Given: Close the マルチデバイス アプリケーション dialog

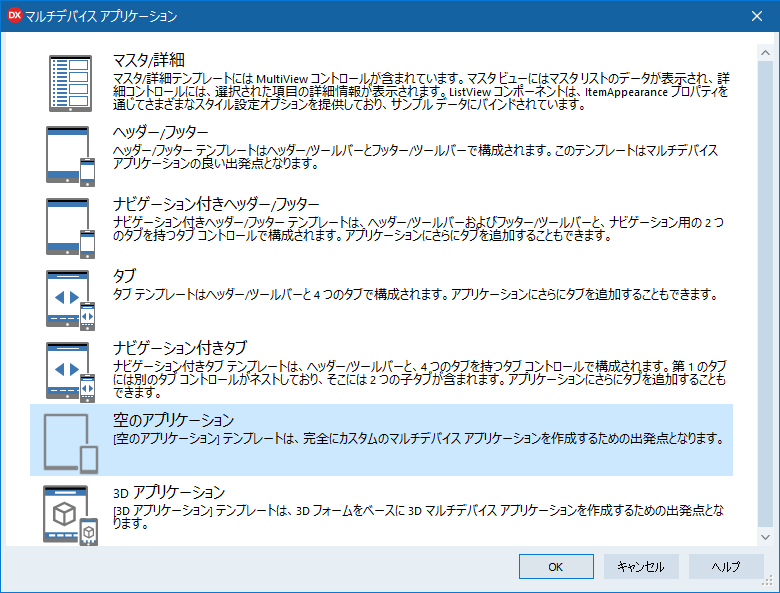Looking at the screenshot, I should pyautogui.click(x=757, y=16).
